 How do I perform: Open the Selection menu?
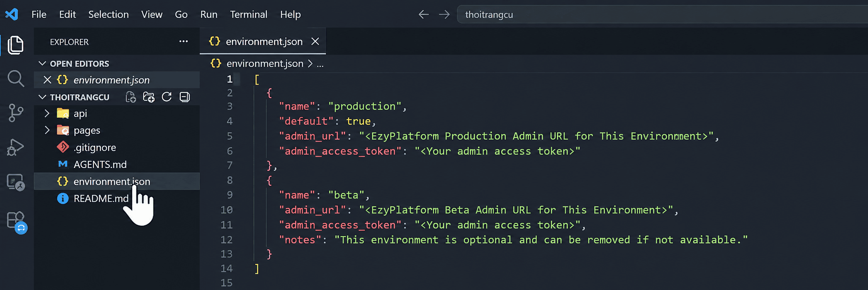point(108,14)
